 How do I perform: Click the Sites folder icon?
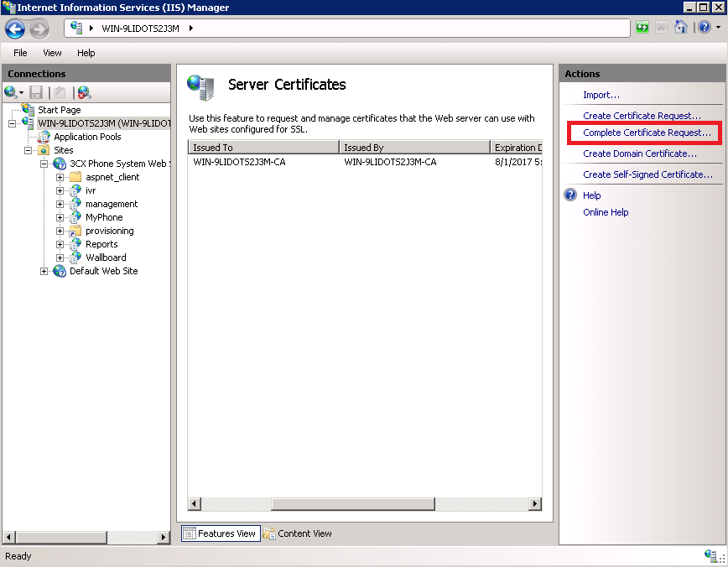pyautogui.click(x=44, y=150)
